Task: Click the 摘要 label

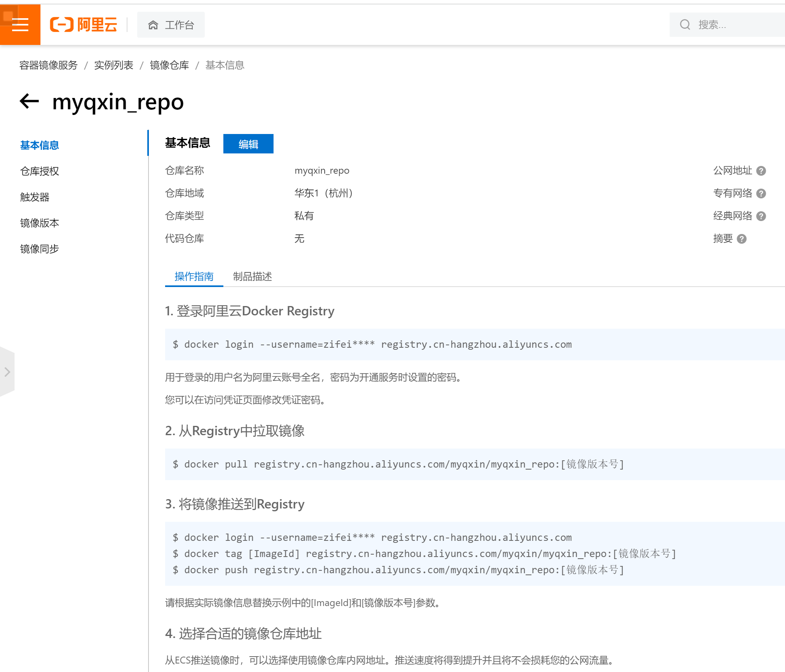Action: [x=723, y=238]
